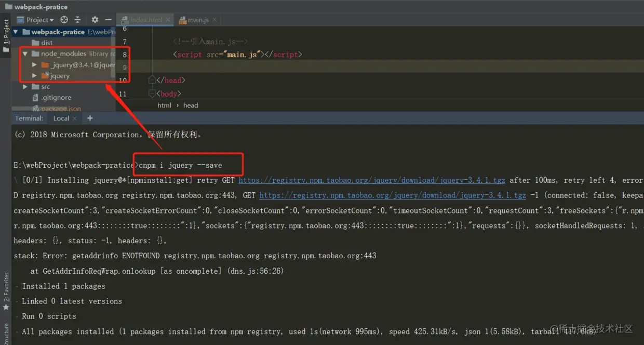Viewport: 644px width, 345px height.
Task: Open the 2: Favorites tool window tab
Action: tap(6, 291)
